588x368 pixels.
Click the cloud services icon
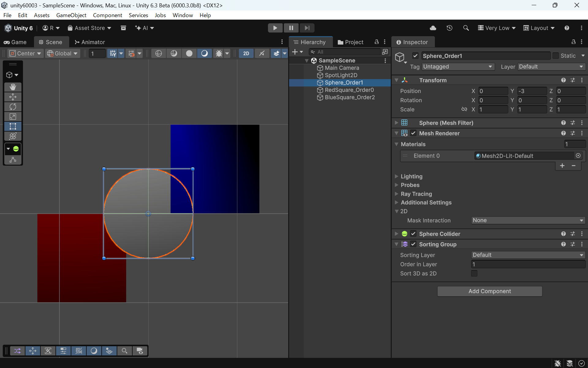point(433,28)
